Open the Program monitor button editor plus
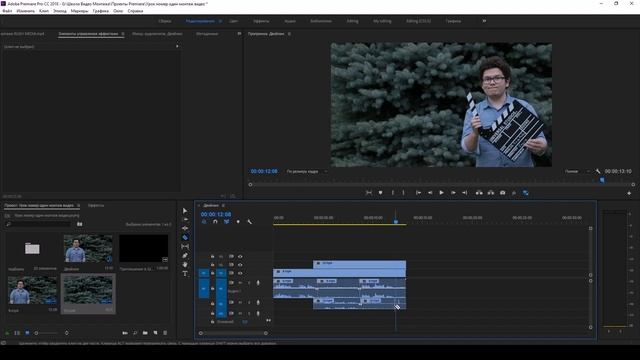The width and height of the screenshot is (640, 360). pyautogui.click(x=629, y=193)
